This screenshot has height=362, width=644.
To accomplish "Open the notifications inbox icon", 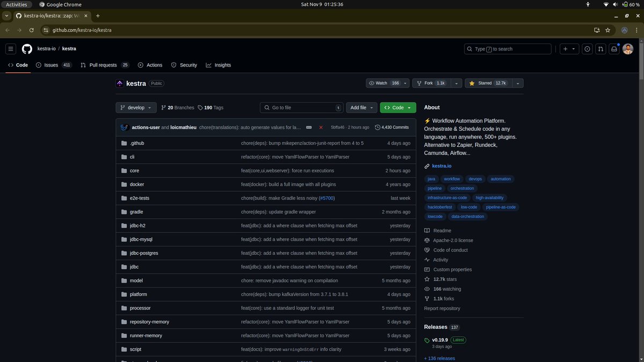I will pyautogui.click(x=614, y=49).
